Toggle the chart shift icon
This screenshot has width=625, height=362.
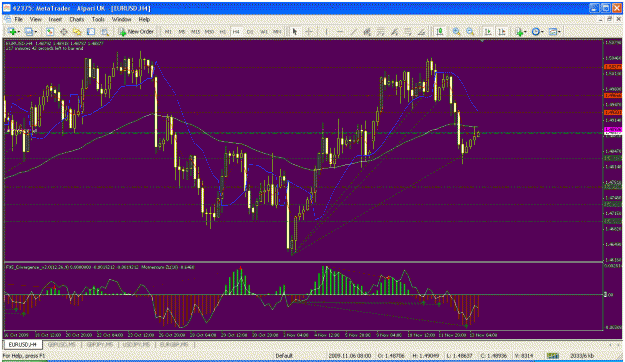coord(501,31)
